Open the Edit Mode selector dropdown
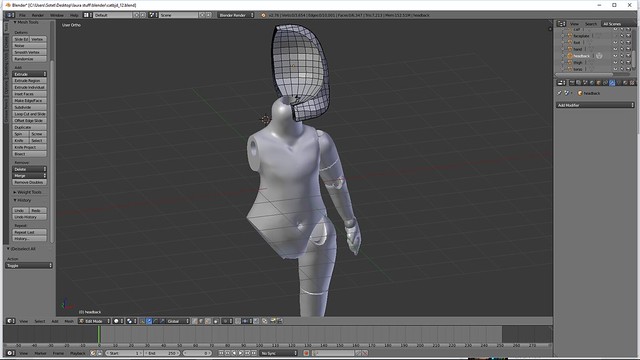Viewport: 640px width, 360px height. coord(94,321)
